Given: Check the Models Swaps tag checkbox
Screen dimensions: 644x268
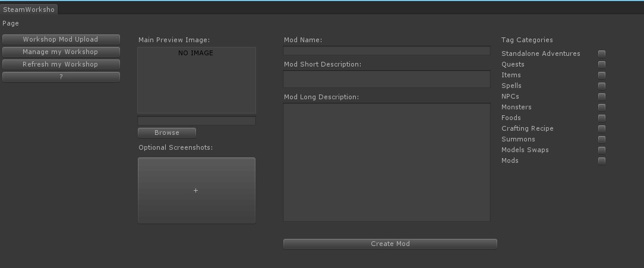Looking at the screenshot, I should [x=602, y=150].
